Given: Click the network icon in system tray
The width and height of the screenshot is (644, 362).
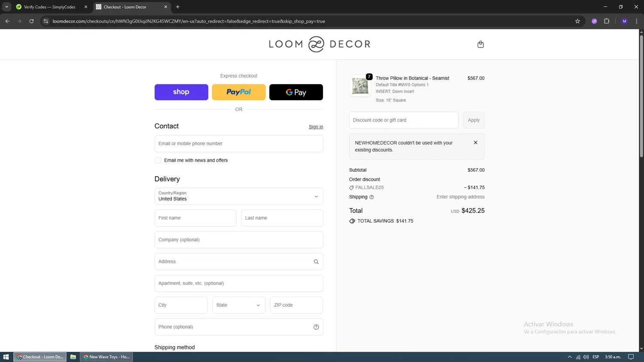Looking at the screenshot, I should (578, 357).
